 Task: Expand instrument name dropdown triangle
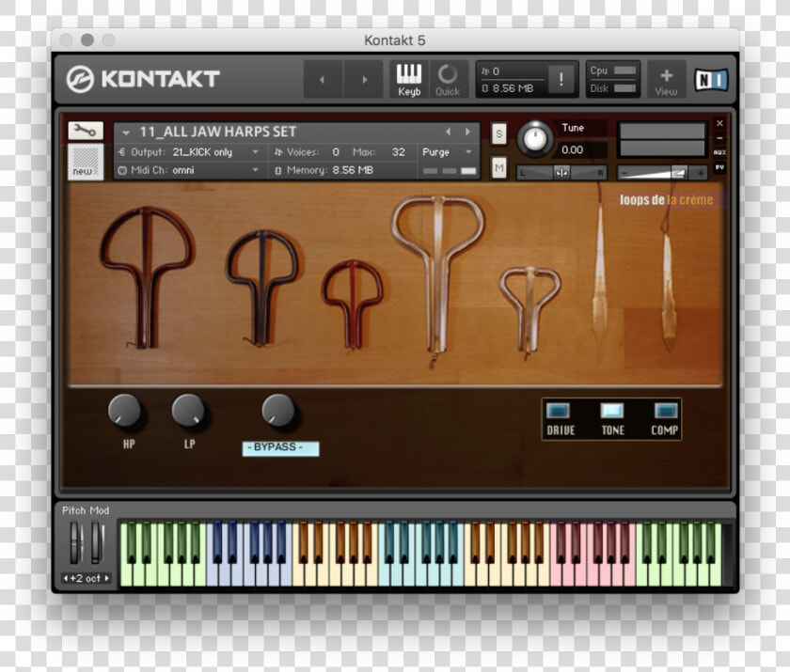tap(126, 133)
